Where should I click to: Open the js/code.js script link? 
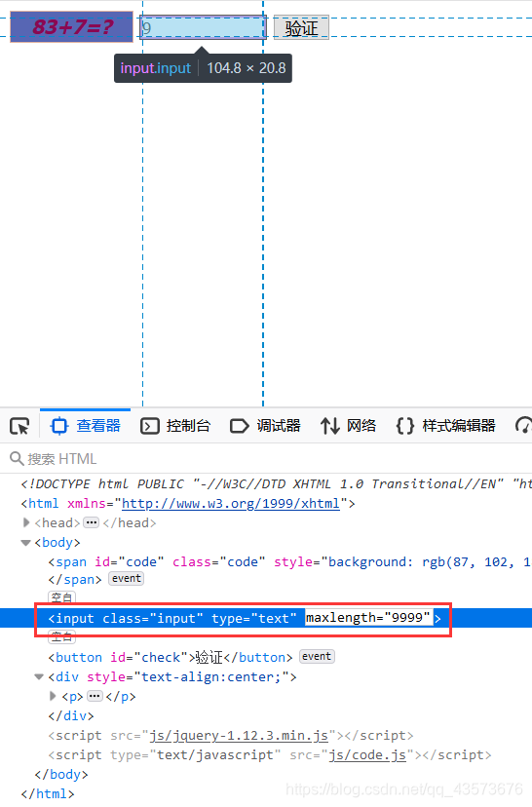click(368, 755)
